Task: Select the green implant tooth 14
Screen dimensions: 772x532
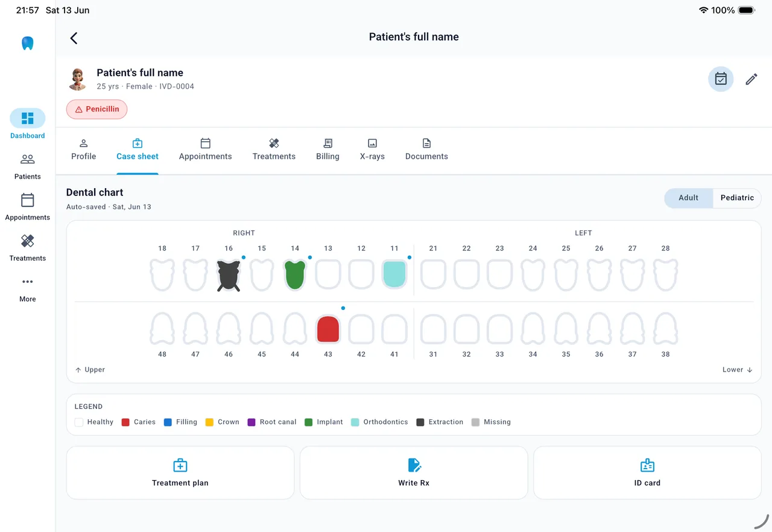Action: coord(295,275)
